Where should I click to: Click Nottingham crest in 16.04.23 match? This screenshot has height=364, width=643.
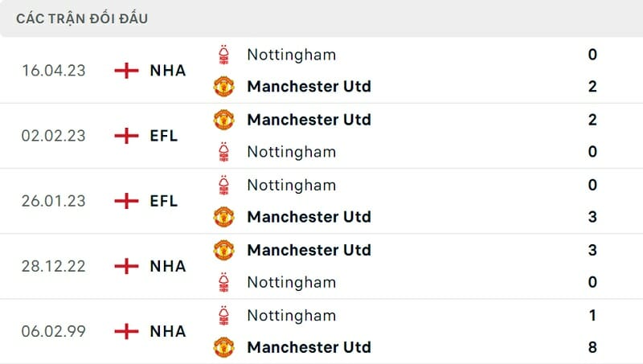click(x=223, y=55)
